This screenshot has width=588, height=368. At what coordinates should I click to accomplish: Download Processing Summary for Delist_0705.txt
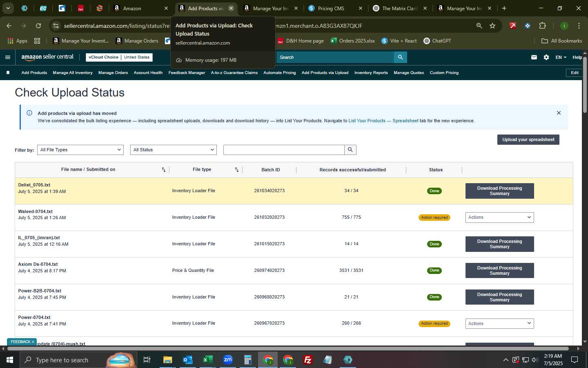point(499,191)
